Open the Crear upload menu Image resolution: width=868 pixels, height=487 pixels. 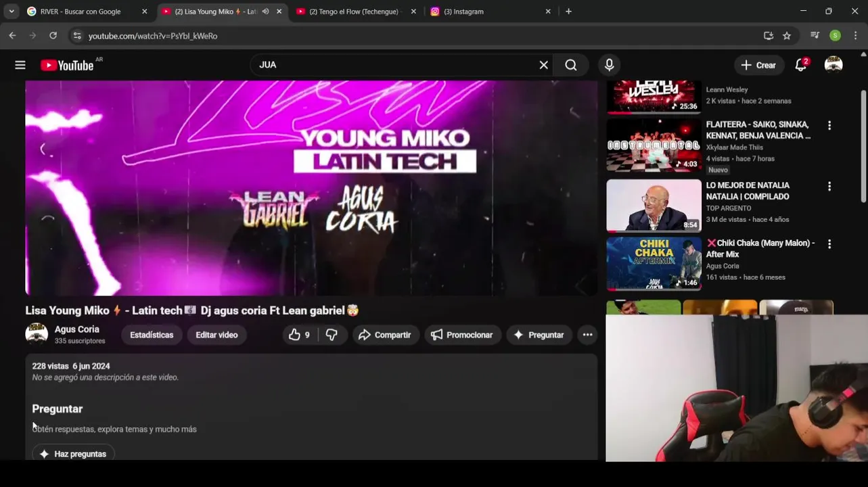tap(758, 65)
